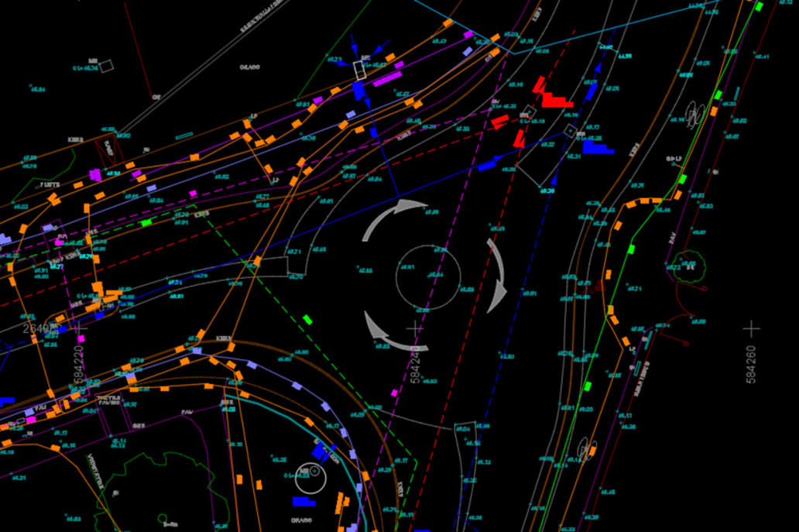The image size is (799, 532).
Task: Select the lower GRASS label near the manhole
Action: 301,520
